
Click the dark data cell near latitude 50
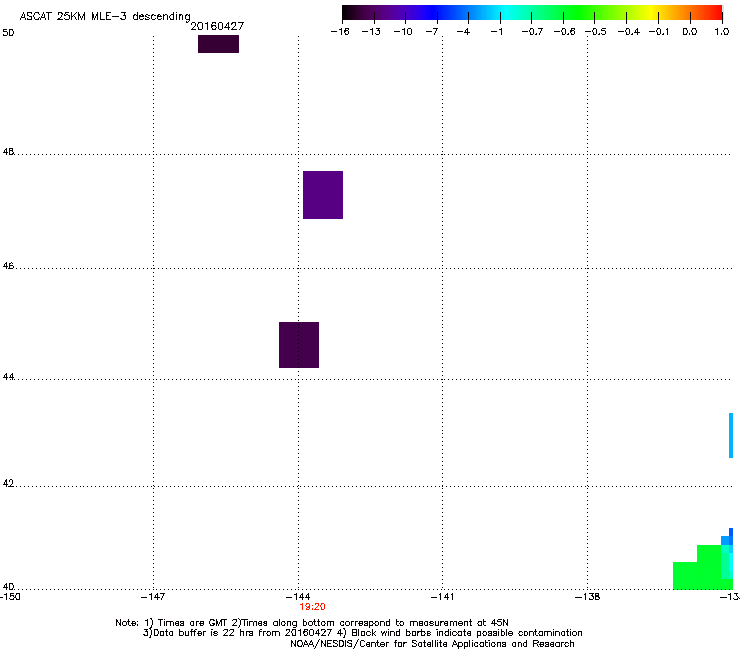[219, 44]
